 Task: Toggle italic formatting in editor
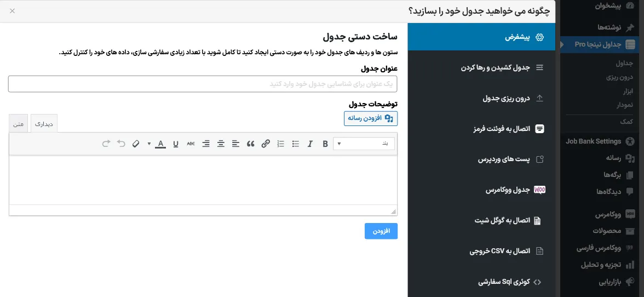[310, 144]
